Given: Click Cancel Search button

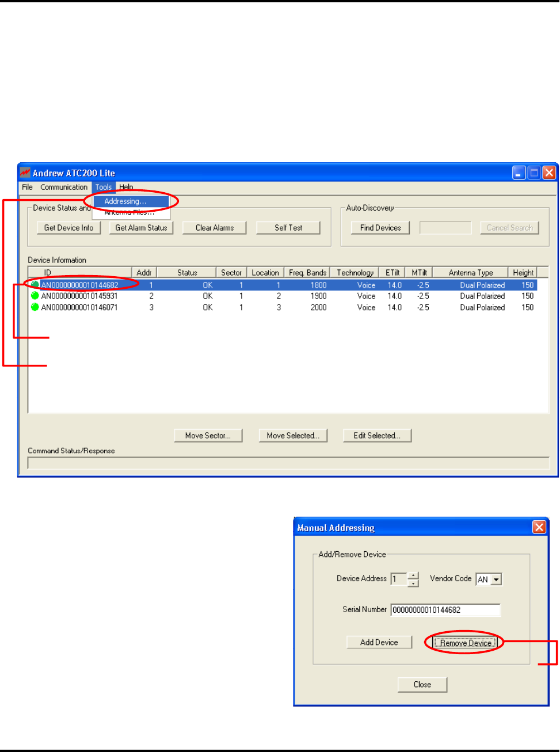Looking at the screenshot, I should tap(510, 228).
